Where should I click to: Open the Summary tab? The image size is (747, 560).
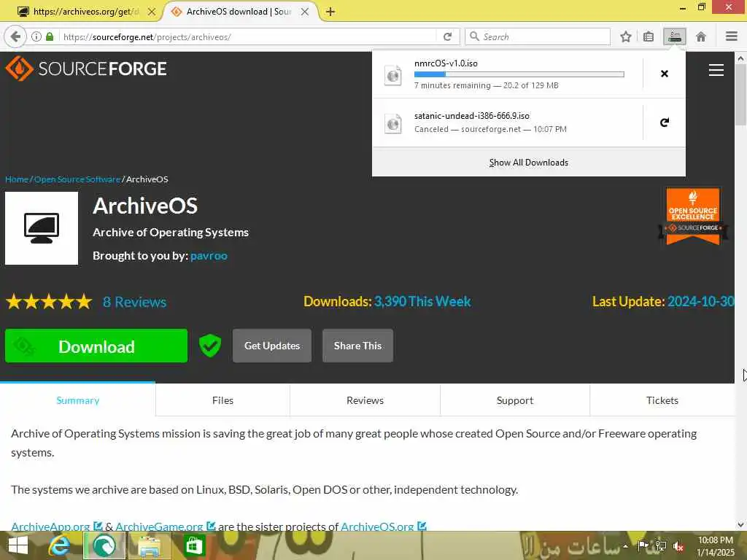tap(77, 400)
